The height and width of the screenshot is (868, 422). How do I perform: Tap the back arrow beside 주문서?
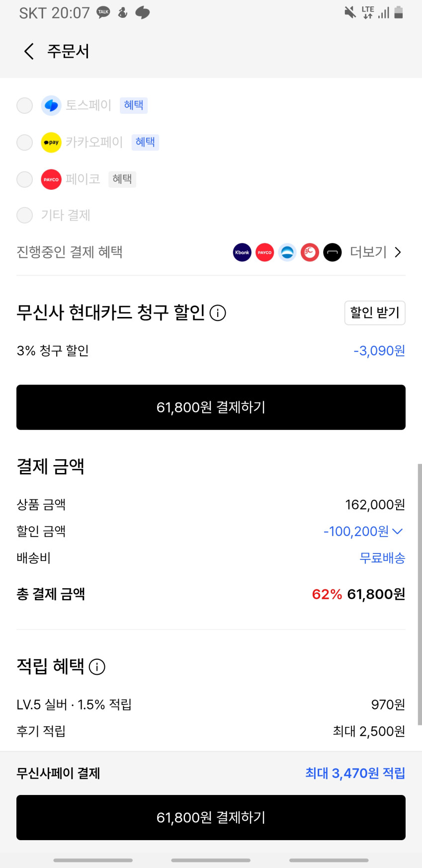click(x=29, y=51)
